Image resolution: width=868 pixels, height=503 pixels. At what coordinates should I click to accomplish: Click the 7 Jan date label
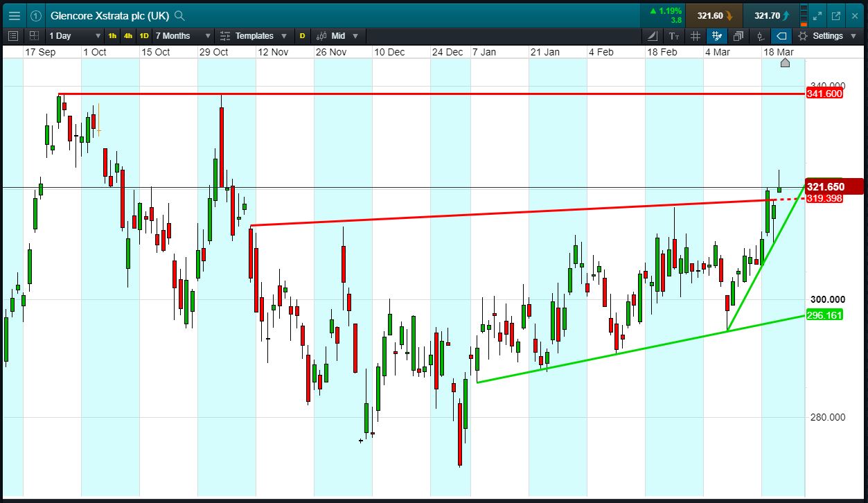(x=484, y=52)
